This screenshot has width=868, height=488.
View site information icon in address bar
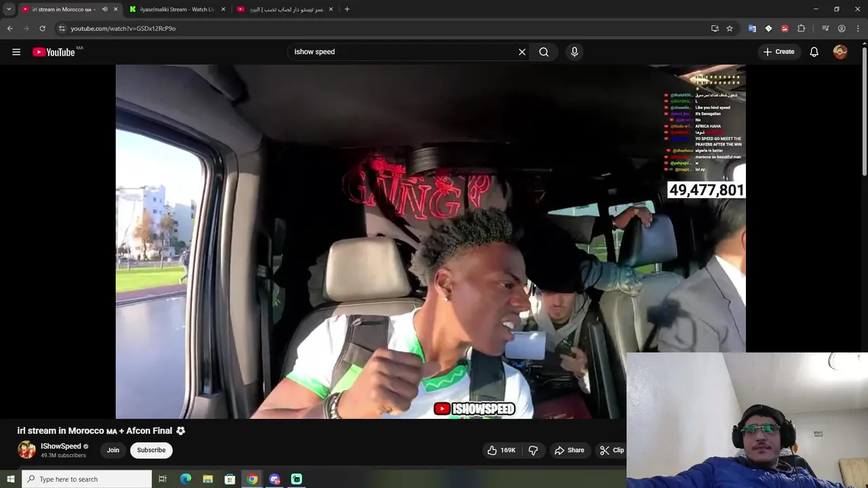pyautogui.click(x=62, y=28)
